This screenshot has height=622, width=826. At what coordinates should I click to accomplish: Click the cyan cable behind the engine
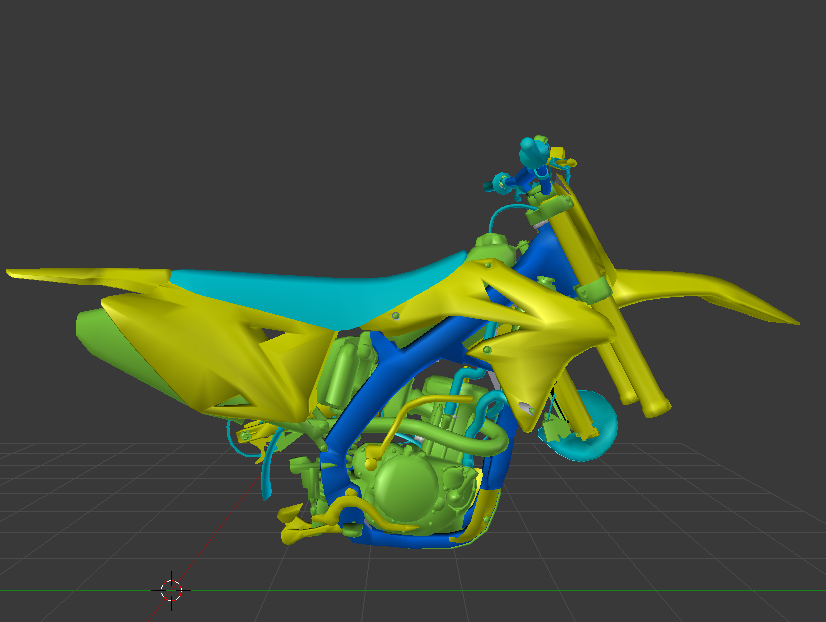coord(266,478)
